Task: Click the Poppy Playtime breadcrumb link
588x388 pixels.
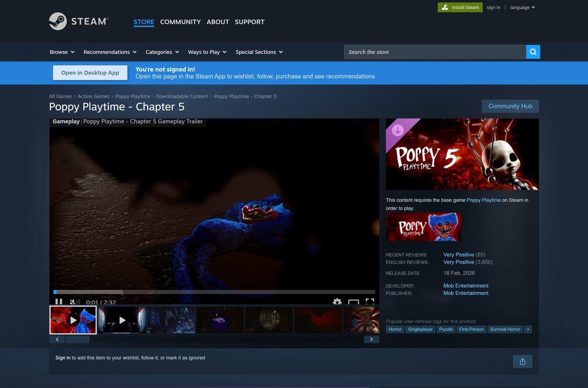Action: click(x=133, y=97)
